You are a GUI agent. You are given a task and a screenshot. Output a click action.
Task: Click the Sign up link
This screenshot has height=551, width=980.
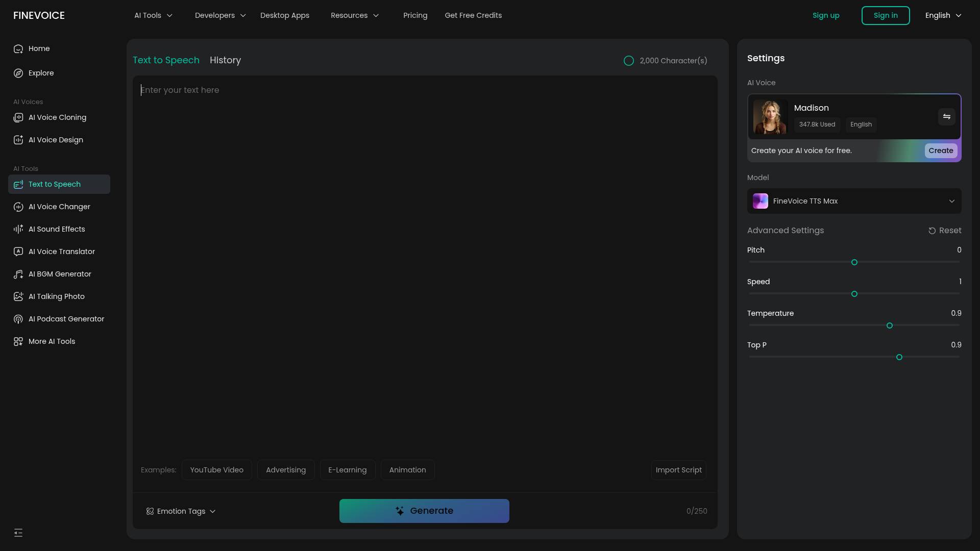826,15
